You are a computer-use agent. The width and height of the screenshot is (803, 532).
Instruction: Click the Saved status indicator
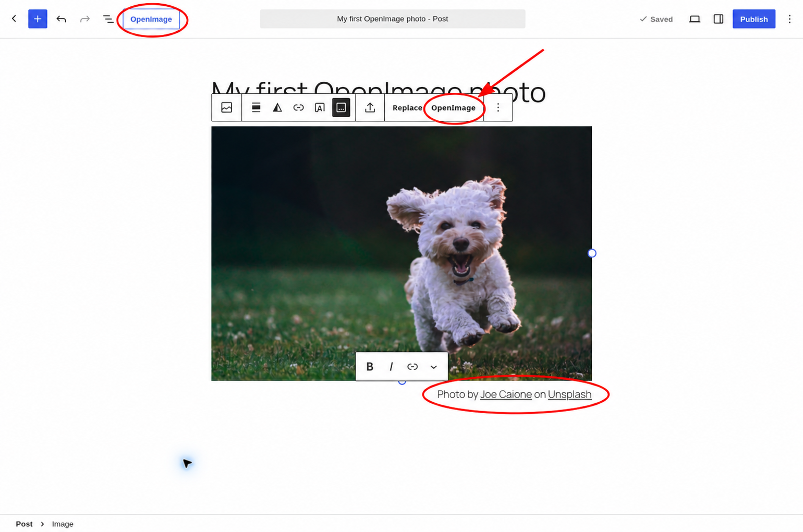[x=656, y=19]
